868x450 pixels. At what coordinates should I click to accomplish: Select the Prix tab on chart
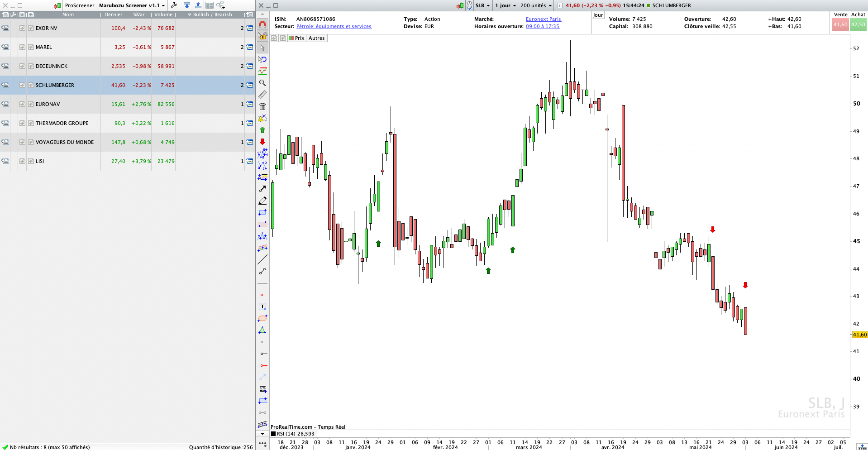click(297, 38)
